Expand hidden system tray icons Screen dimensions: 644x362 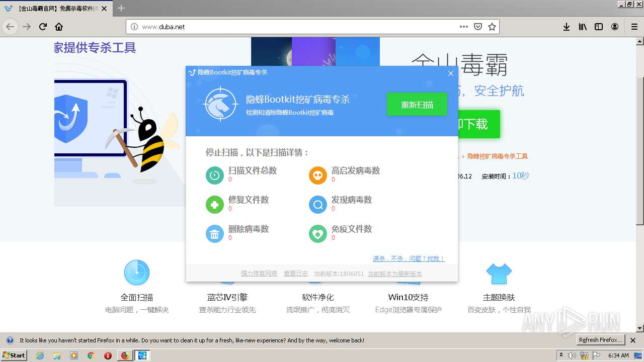point(561,355)
